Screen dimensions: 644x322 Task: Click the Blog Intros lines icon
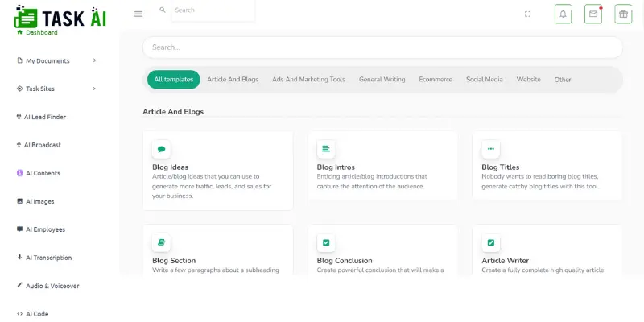(326, 149)
